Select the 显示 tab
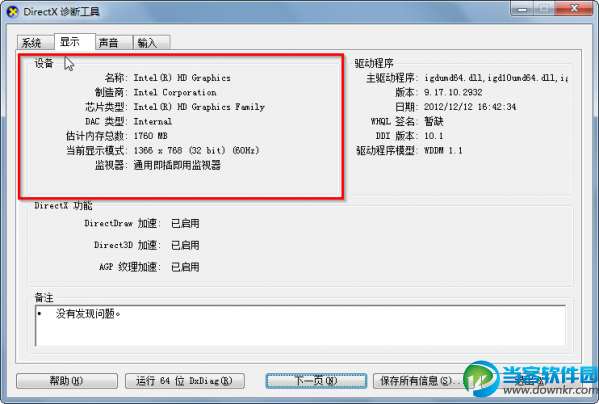The width and height of the screenshot is (599, 404). 74,41
